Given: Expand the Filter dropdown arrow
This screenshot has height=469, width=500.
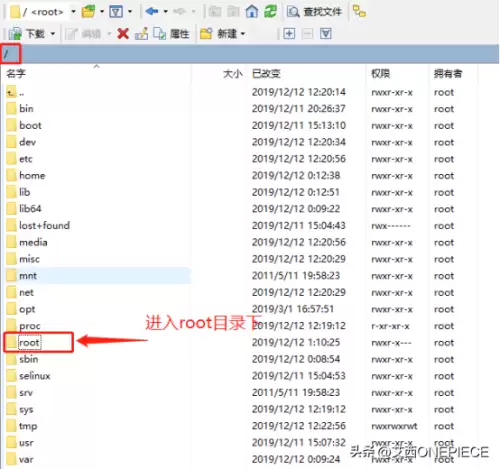Looking at the screenshot, I should [x=130, y=12].
